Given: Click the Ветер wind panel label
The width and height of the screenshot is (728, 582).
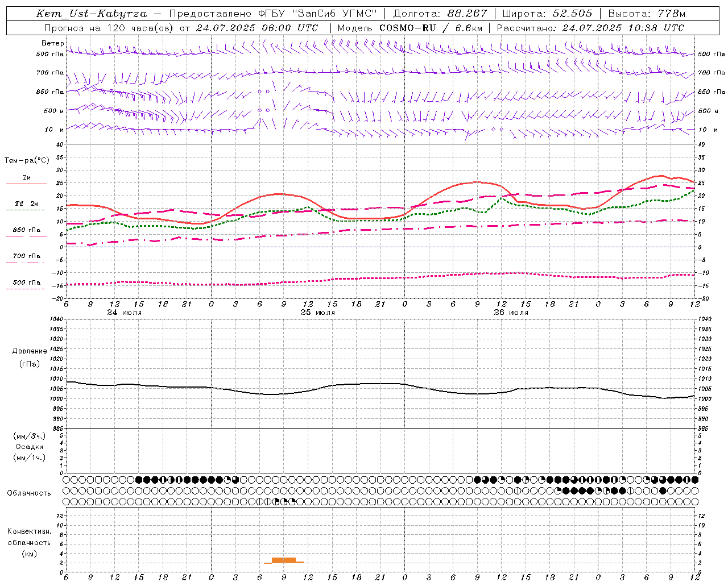Looking at the screenshot, I should pyautogui.click(x=53, y=43).
